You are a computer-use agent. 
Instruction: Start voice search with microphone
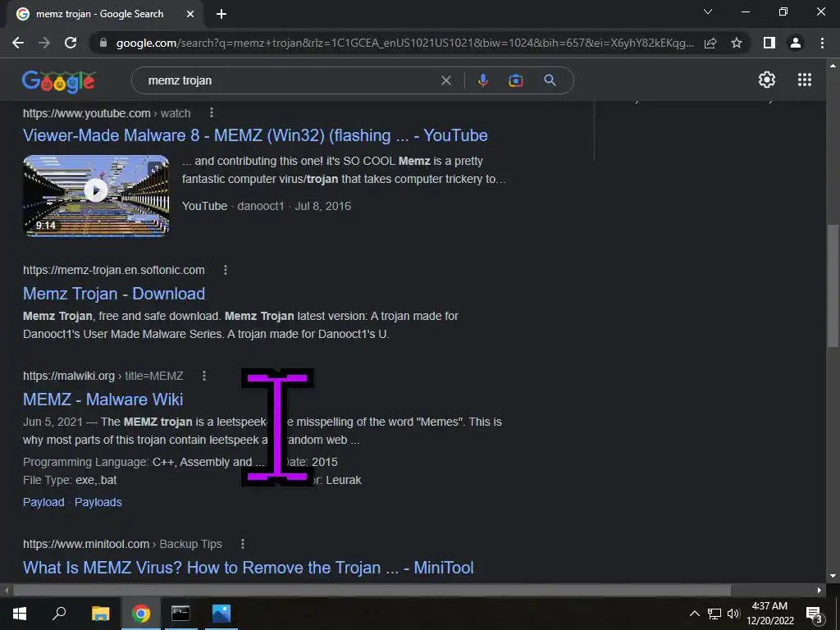click(482, 80)
